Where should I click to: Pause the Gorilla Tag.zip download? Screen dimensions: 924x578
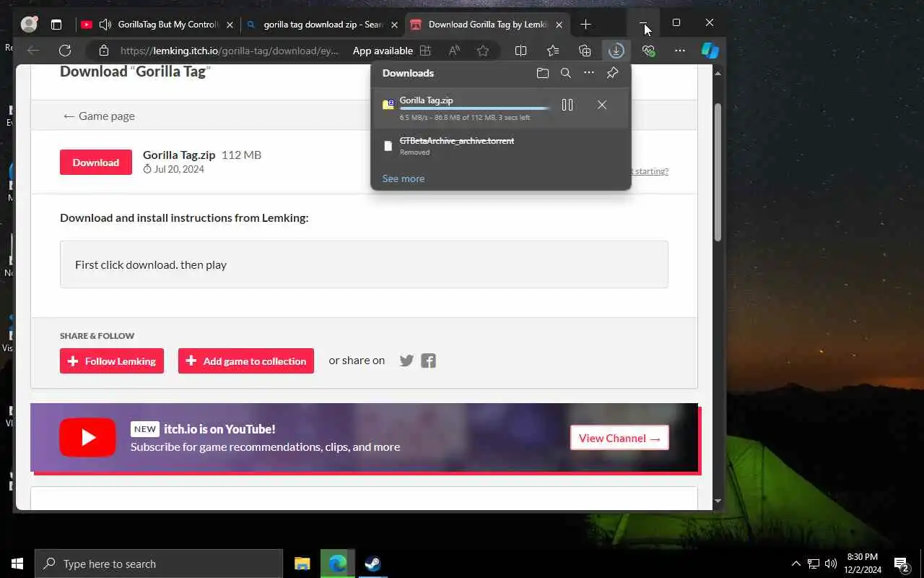567,105
